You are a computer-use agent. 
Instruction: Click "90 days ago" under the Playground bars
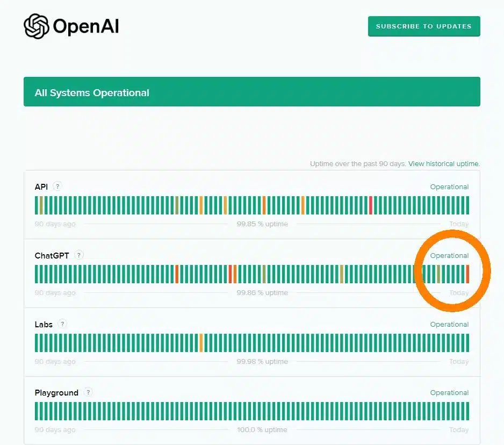pos(55,429)
